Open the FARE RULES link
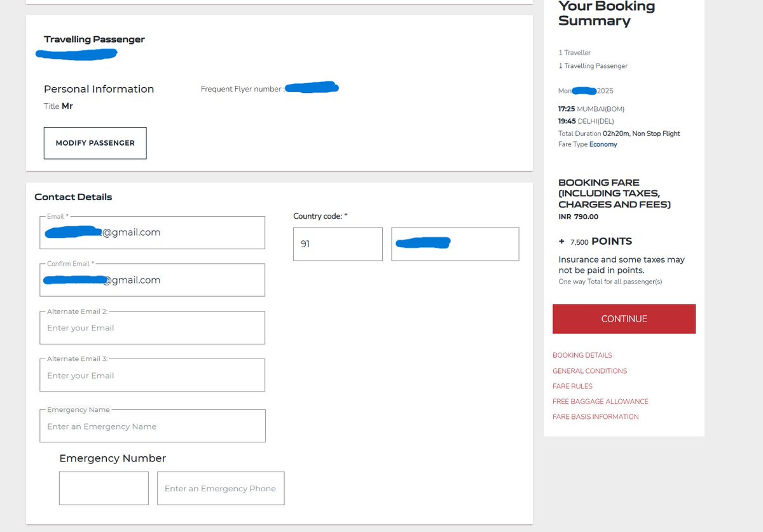763x532 pixels. [572, 386]
